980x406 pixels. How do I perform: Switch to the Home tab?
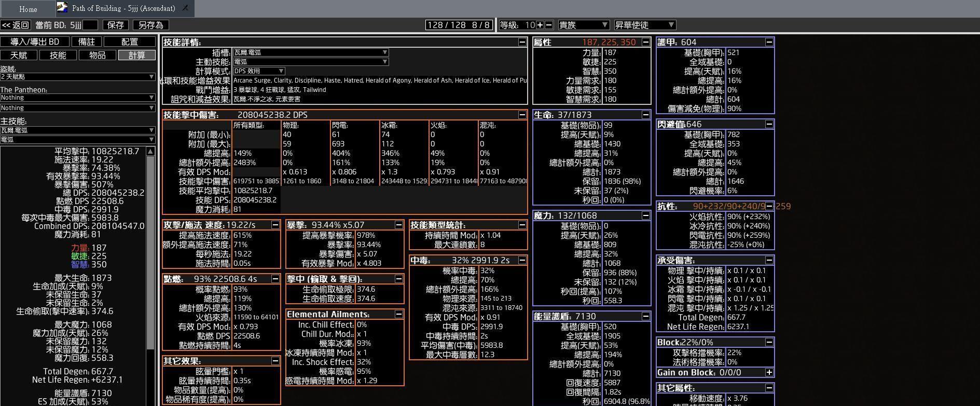pos(28,9)
